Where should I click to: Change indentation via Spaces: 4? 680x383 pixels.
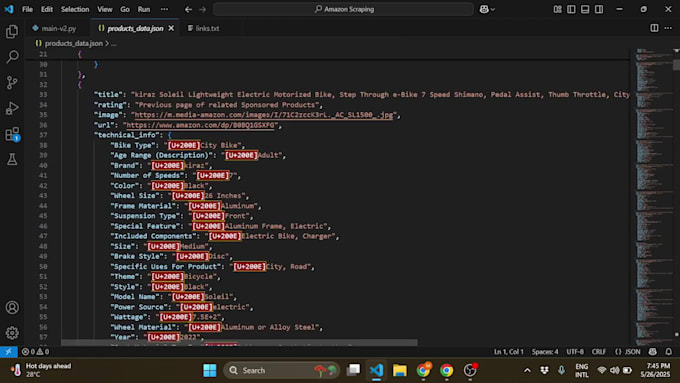[x=545, y=352]
